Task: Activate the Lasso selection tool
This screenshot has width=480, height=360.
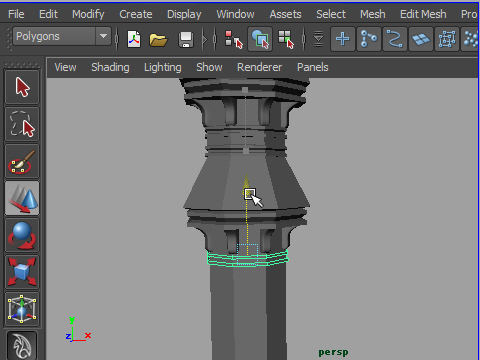Action: (22, 124)
